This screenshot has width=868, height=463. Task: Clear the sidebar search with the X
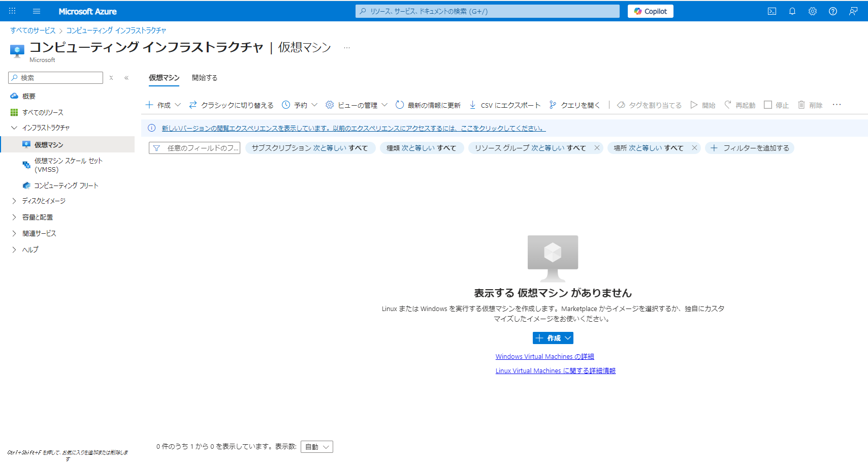pos(111,78)
